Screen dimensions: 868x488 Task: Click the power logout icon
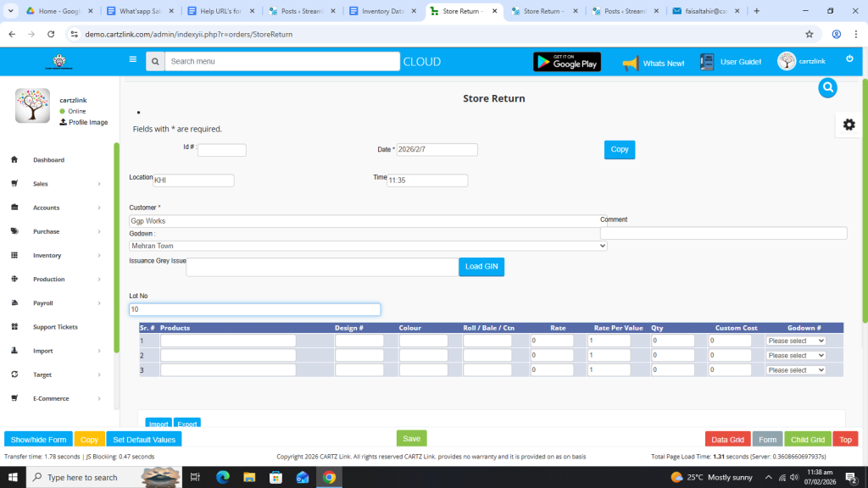(x=849, y=59)
